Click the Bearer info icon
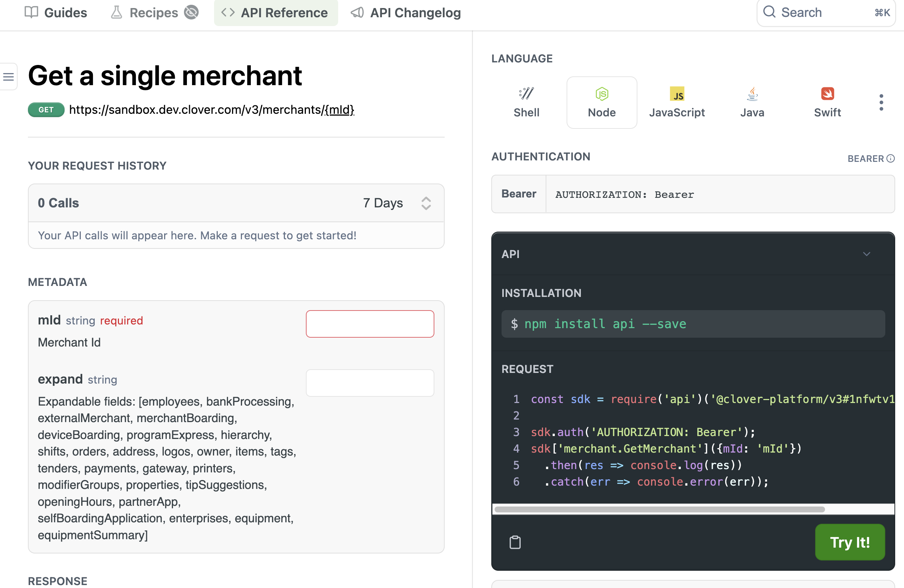 click(891, 159)
